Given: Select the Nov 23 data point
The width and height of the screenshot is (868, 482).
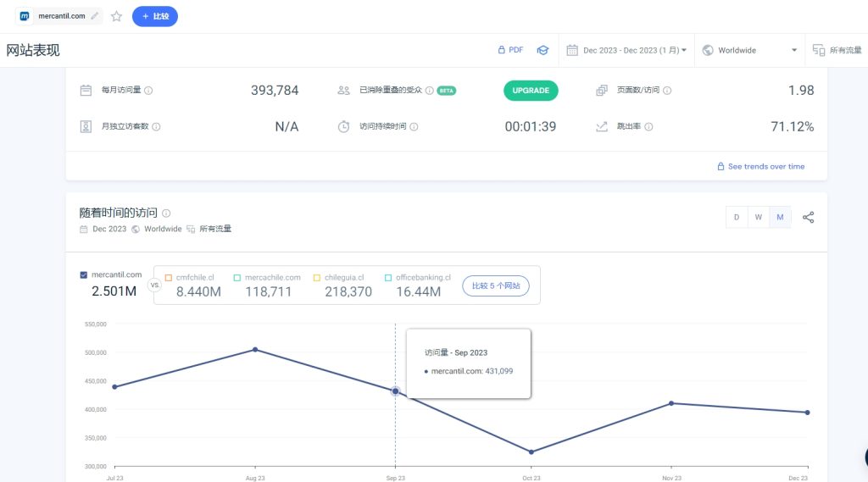Looking at the screenshot, I should click(671, 403).
